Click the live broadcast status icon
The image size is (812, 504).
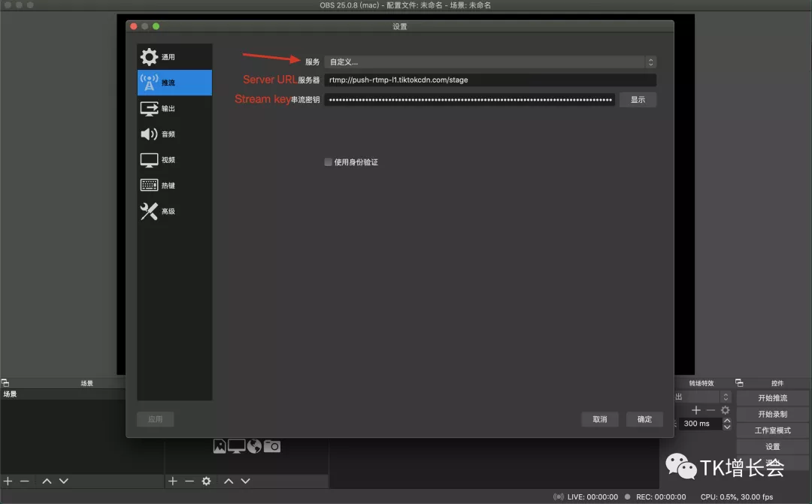[559, 496]
